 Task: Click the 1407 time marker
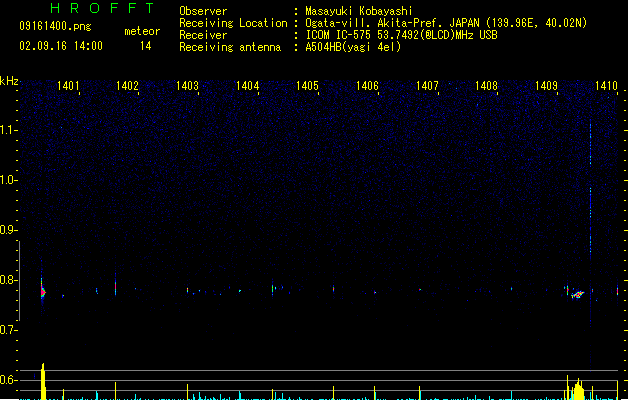[427, 86]
